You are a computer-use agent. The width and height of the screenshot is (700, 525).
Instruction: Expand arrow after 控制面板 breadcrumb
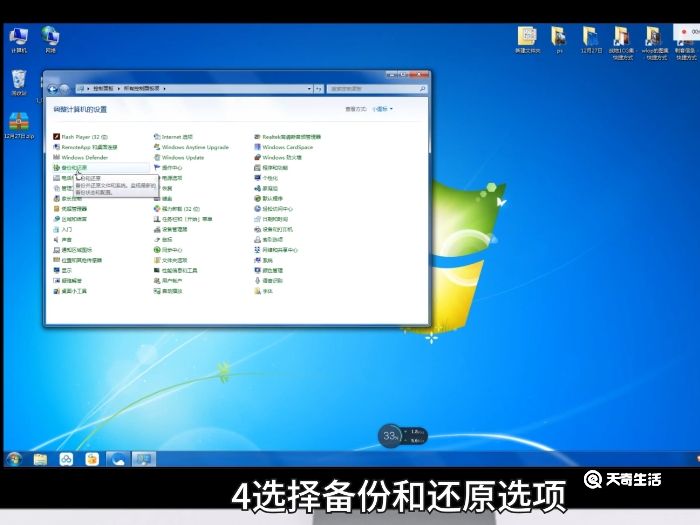click(x=119, y=89)
